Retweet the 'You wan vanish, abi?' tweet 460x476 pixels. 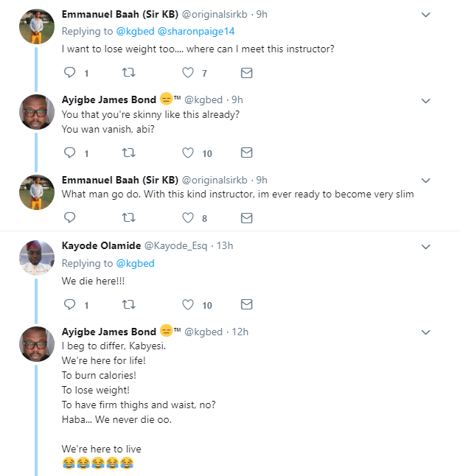coord(128,153)
